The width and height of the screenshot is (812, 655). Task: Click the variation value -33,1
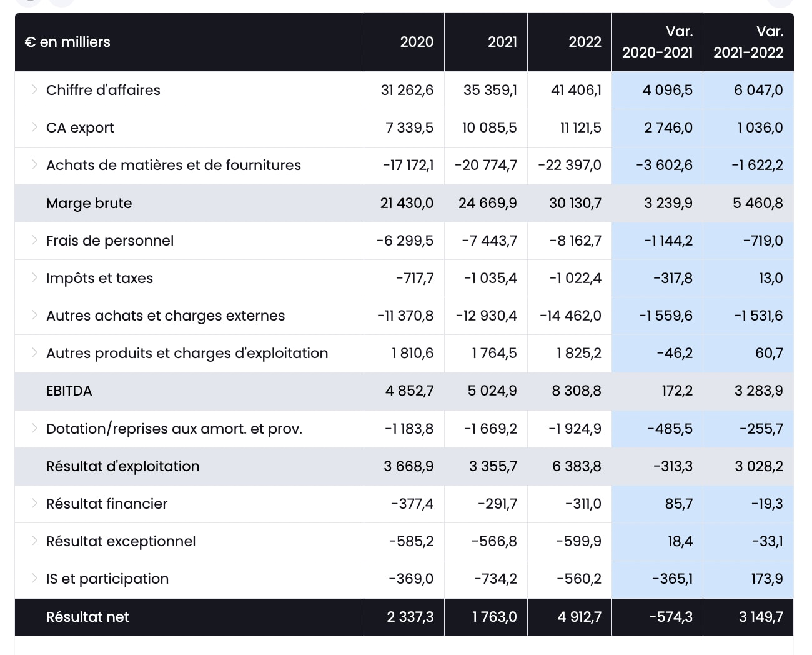[x=767, y=541]
